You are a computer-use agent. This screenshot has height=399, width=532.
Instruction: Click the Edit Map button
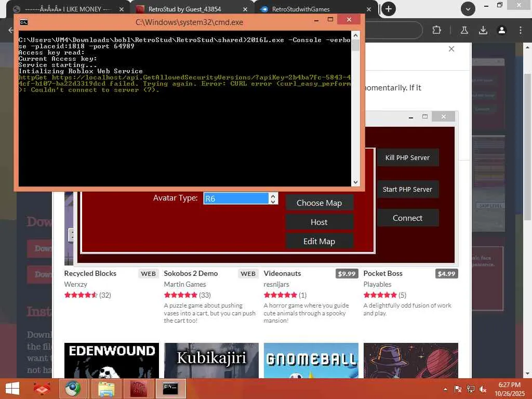tap(319, 241)
